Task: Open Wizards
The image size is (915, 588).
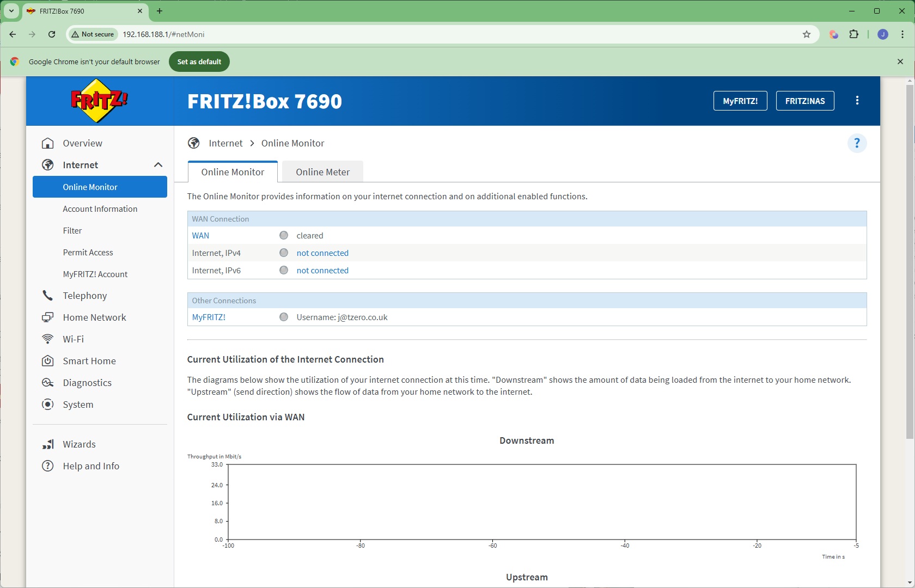Action: [79, 444]
